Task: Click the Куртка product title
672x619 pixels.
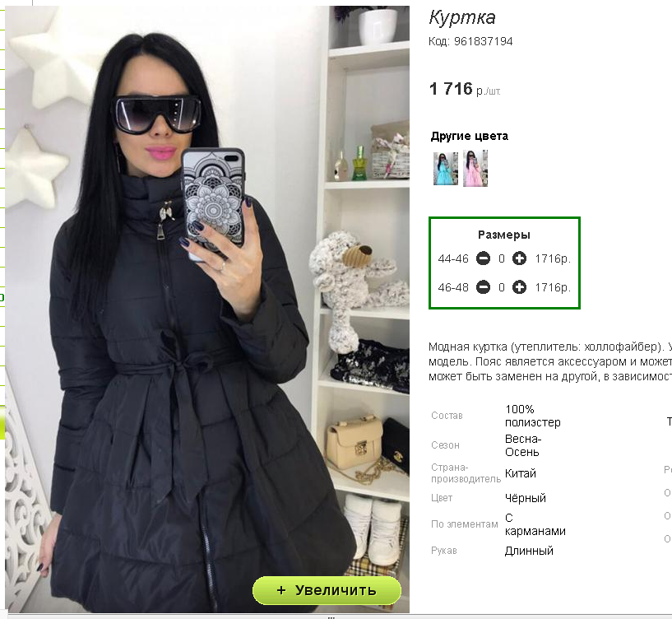Action: tap(462, 18)
